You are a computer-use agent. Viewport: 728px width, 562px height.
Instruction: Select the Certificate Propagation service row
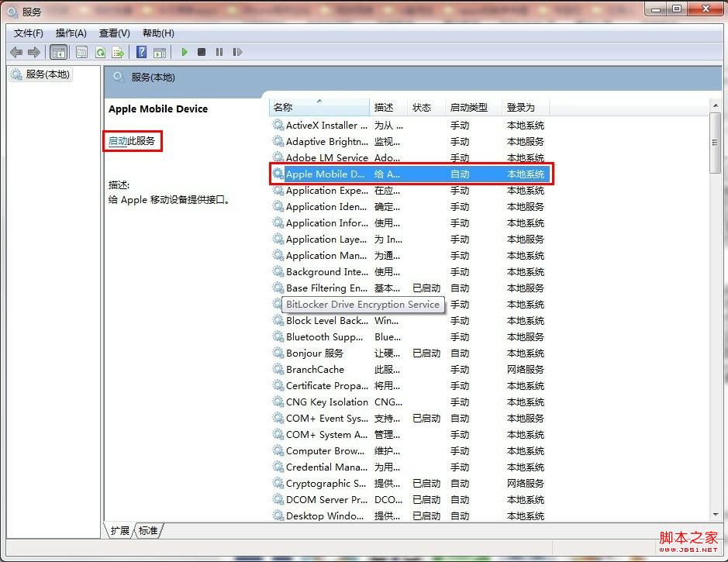point(409,386)
